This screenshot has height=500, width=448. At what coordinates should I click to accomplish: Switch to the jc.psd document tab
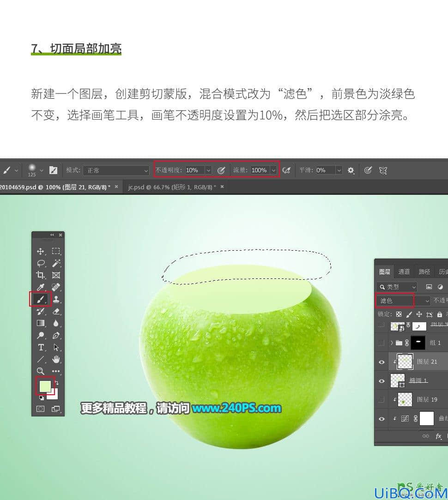(172, 187)
